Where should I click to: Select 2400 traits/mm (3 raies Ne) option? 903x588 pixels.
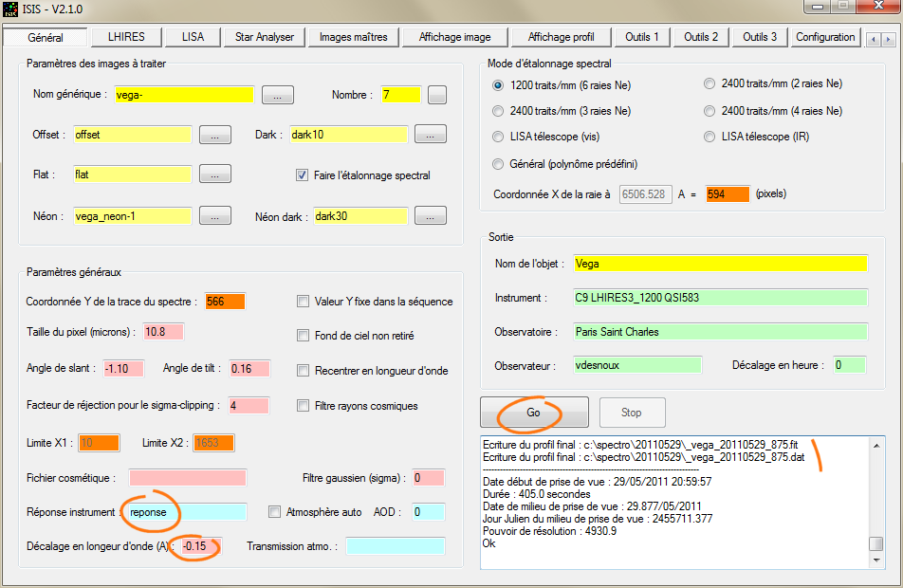499,111
